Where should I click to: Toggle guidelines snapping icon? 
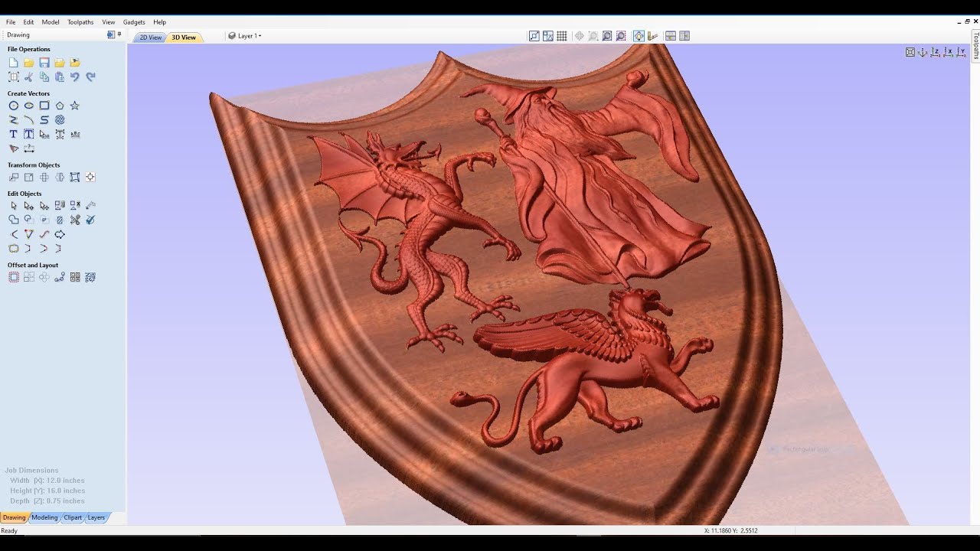pyautogui.click(x=547, y=36)
